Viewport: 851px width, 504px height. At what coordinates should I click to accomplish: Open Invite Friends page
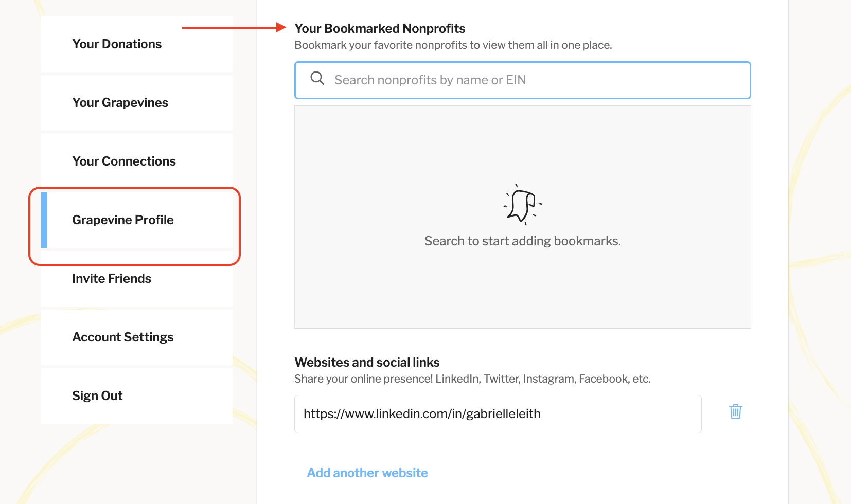pos(112,279)
